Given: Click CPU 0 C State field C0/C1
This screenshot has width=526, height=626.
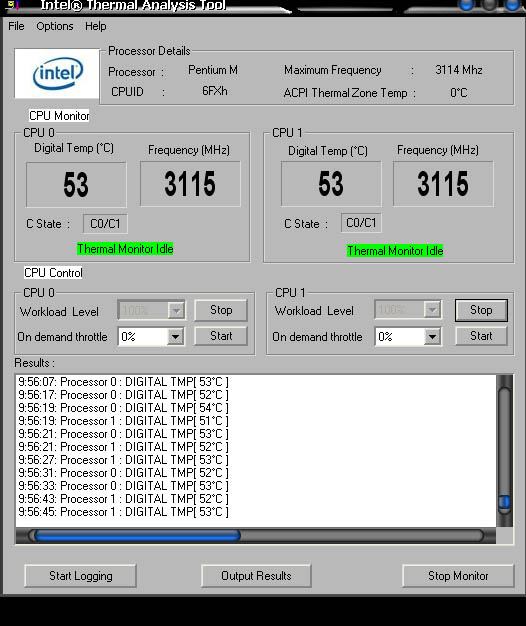Looking at the screenshot, I should 105,224.
